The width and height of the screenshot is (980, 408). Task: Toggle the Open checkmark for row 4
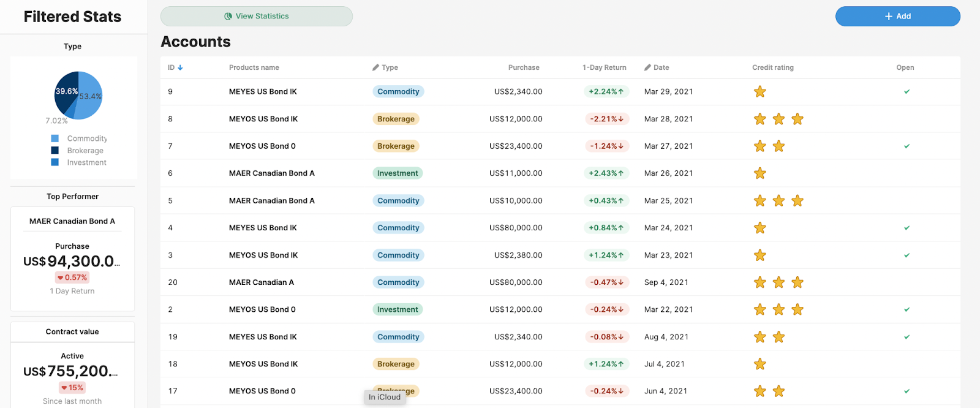click(907, 228)
